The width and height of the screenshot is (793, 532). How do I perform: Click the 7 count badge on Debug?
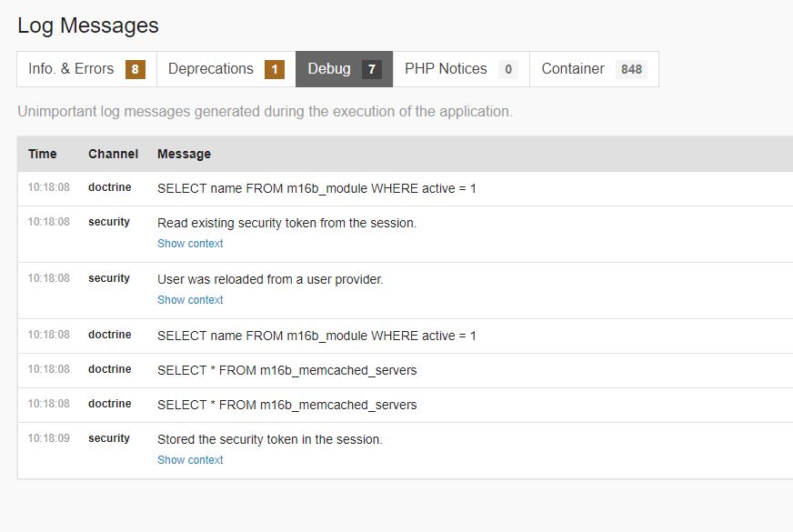pos(371,69)
